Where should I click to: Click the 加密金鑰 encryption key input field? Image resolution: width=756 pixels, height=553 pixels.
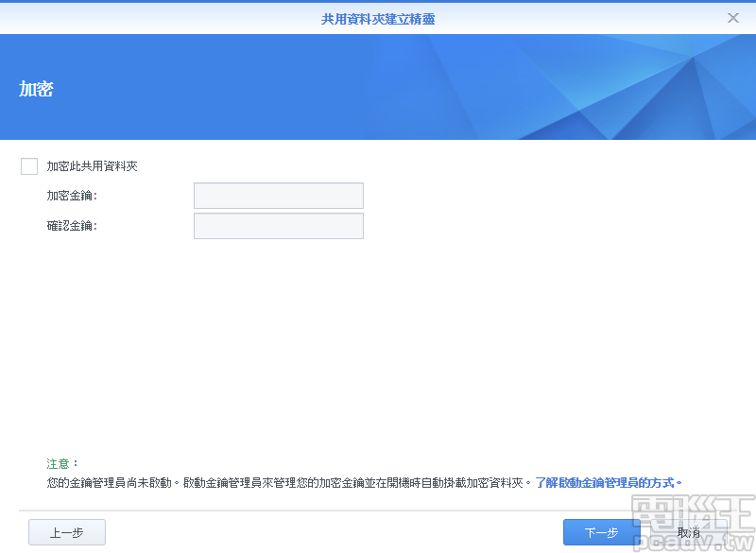click(x=278, y=195)
